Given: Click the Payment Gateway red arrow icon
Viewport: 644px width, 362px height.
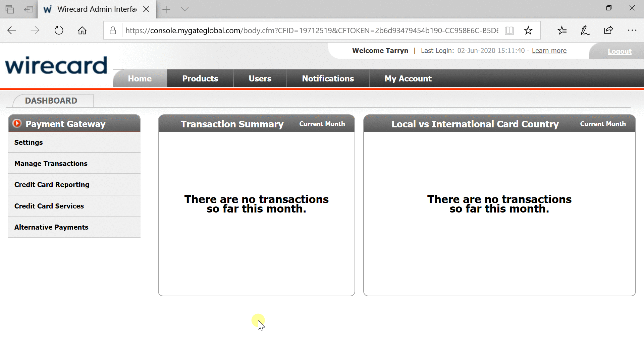Looking at the screenshot, I should point(17,124).
